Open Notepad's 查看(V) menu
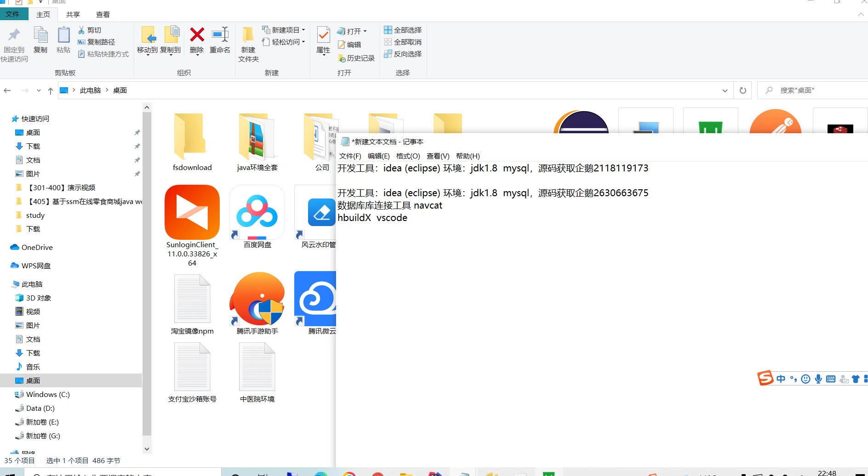 point(438,156)
